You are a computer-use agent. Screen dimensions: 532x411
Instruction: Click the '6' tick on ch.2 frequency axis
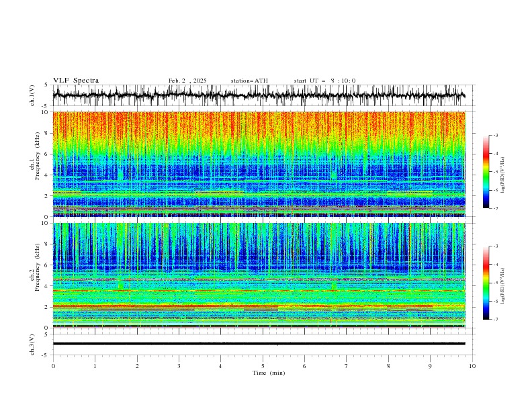(x=48, y=265)
